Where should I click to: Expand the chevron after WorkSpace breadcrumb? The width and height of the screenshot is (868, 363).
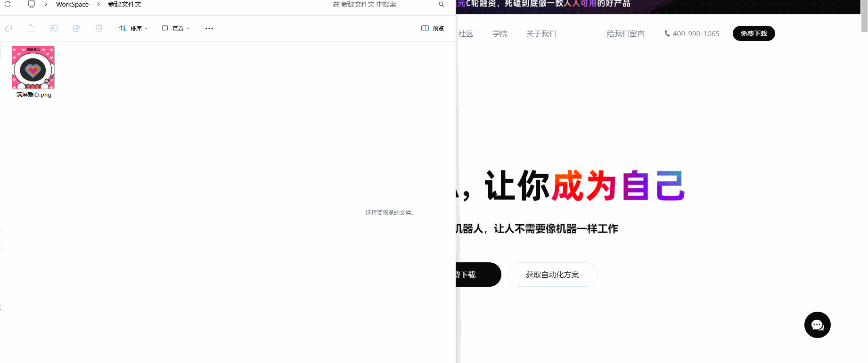coord(98,4)
